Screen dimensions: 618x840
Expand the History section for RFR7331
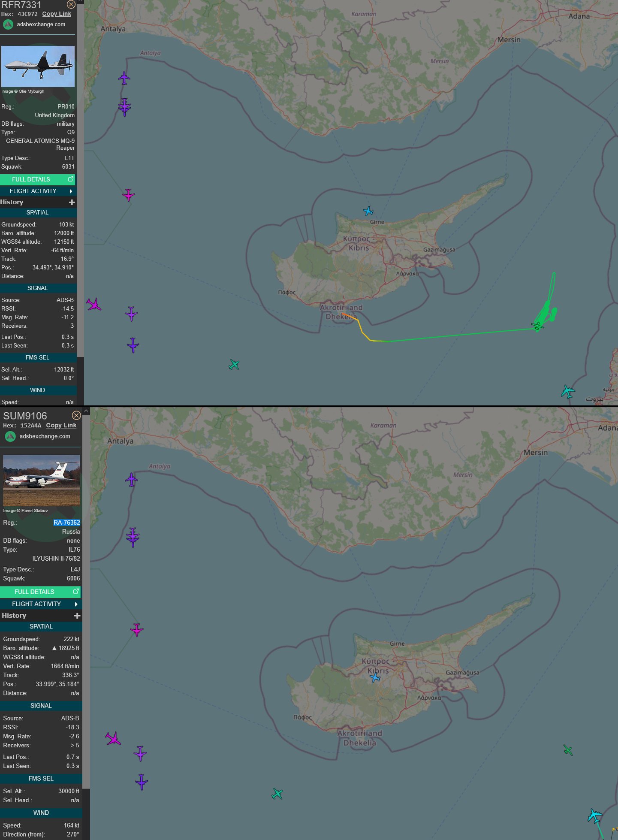pyautogui.click(x=72, y=202)
